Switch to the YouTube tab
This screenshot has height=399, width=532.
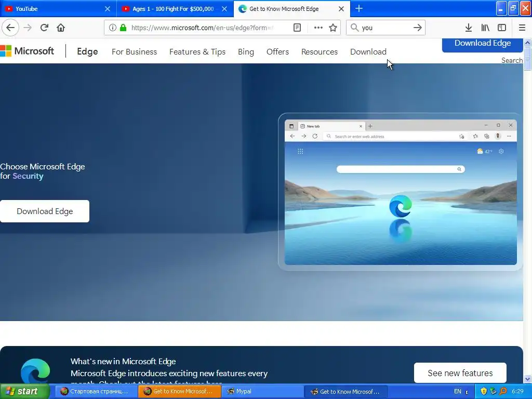click(58, 8)
